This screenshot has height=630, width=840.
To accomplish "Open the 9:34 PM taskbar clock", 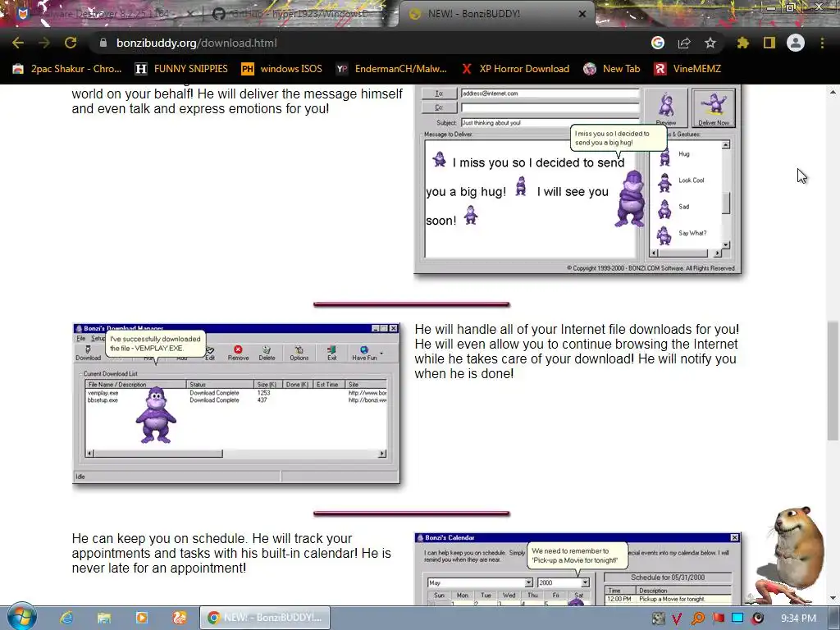I will (x=798, y=619).
